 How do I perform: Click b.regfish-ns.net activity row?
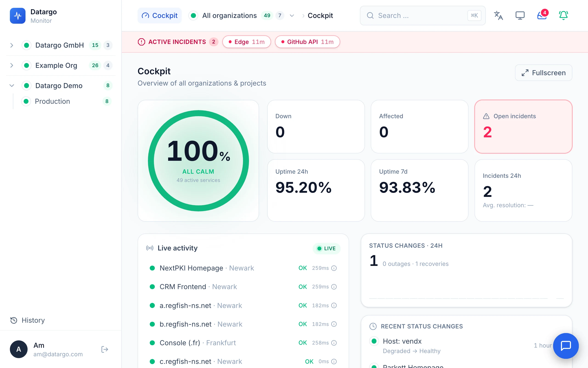point(243,324)
